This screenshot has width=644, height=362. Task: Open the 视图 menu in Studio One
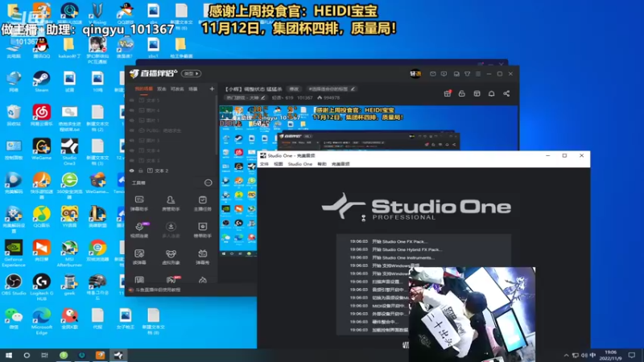coord(279,164)
